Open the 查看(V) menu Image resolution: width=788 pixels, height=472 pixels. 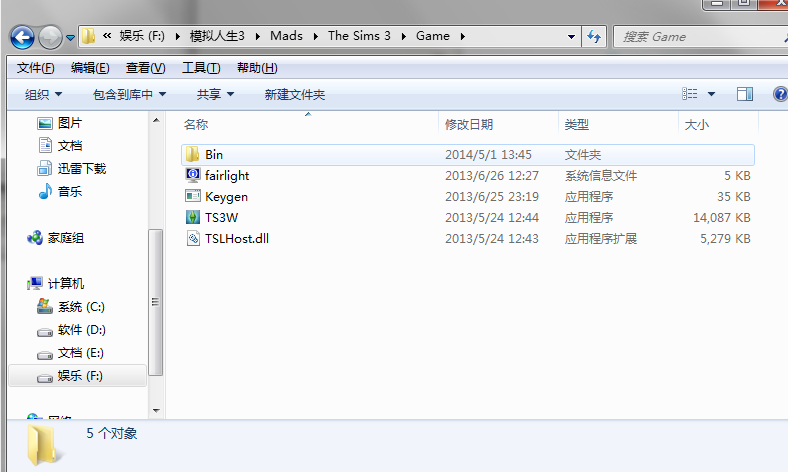click(x=145, y=68)
